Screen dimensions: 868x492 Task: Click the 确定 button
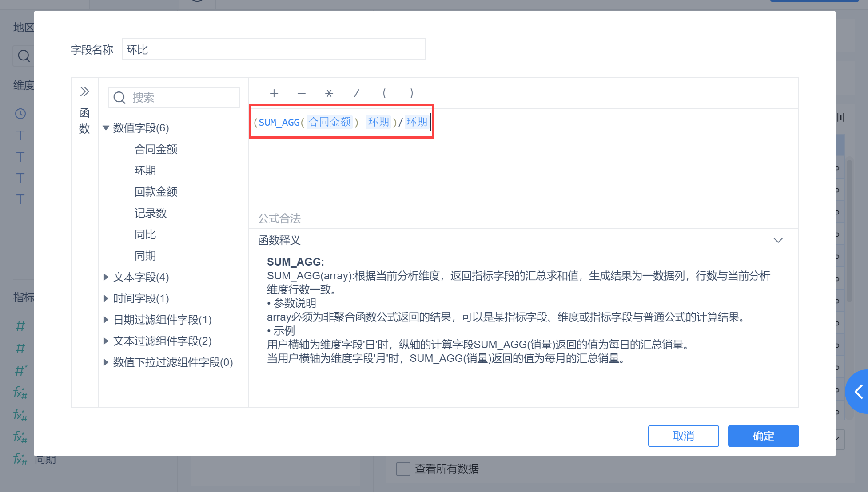(x=763, y=436)
